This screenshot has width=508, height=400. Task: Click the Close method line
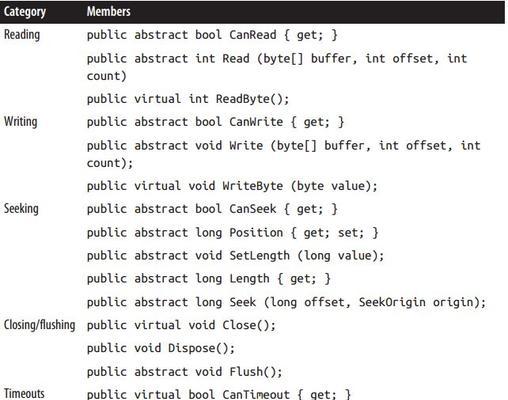(181, 325)
